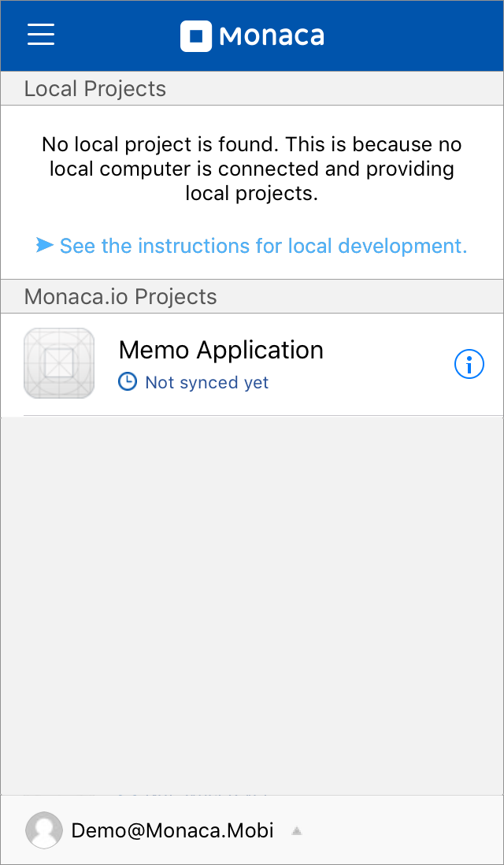Screen dimensions: 504x865
Task: Click the user avatar icon
Action: click(44, 830)
